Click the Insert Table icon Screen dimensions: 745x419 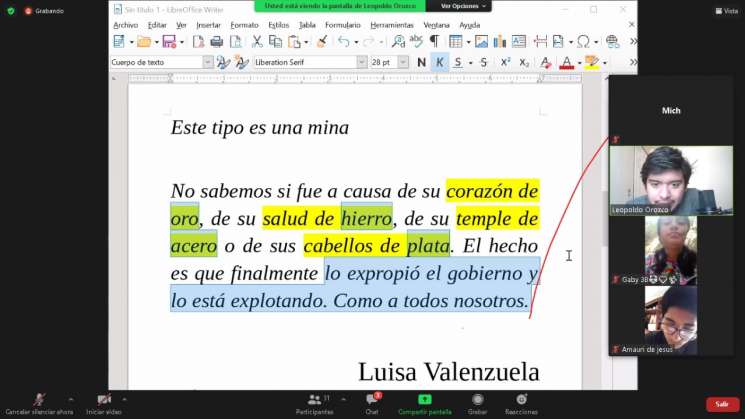pyautogui.click(x=455, y=42)
